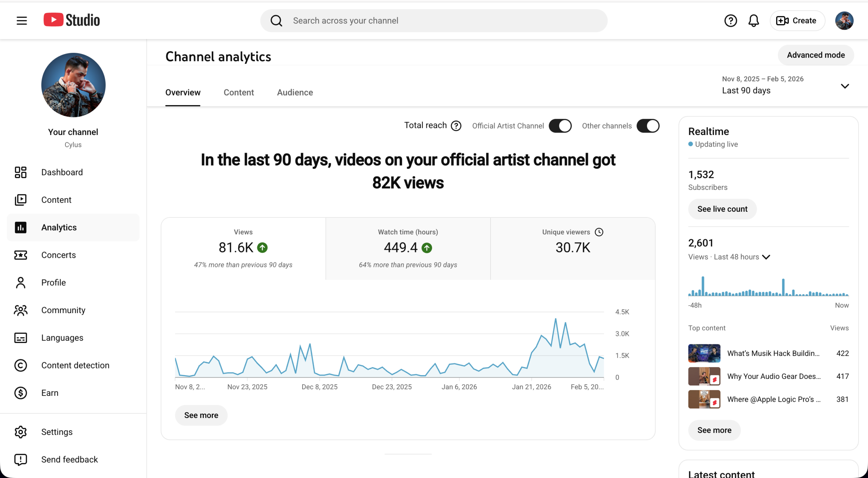Click the "1,532" subscribers count
868x478 pixels.
pyautogui.click(x=701, y=174)
